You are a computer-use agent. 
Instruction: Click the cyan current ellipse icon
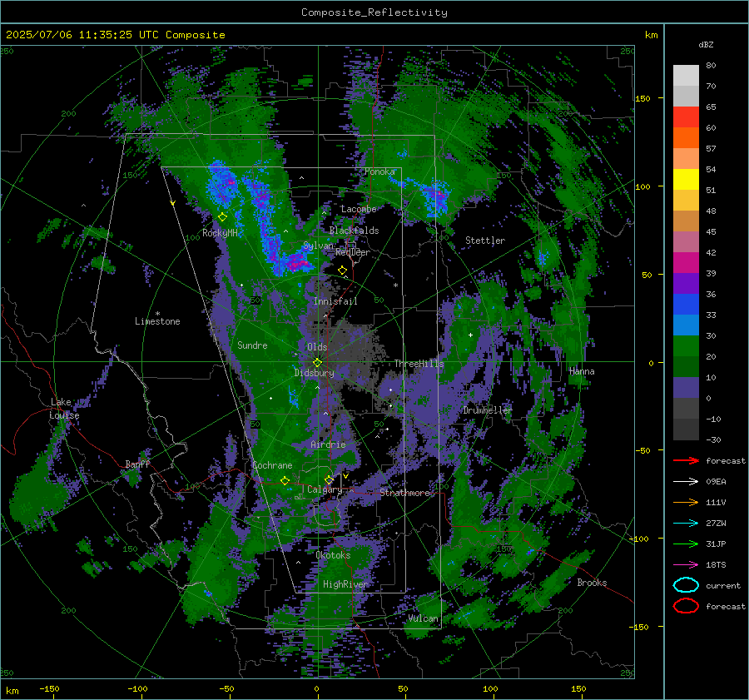[x=686, y=585]
